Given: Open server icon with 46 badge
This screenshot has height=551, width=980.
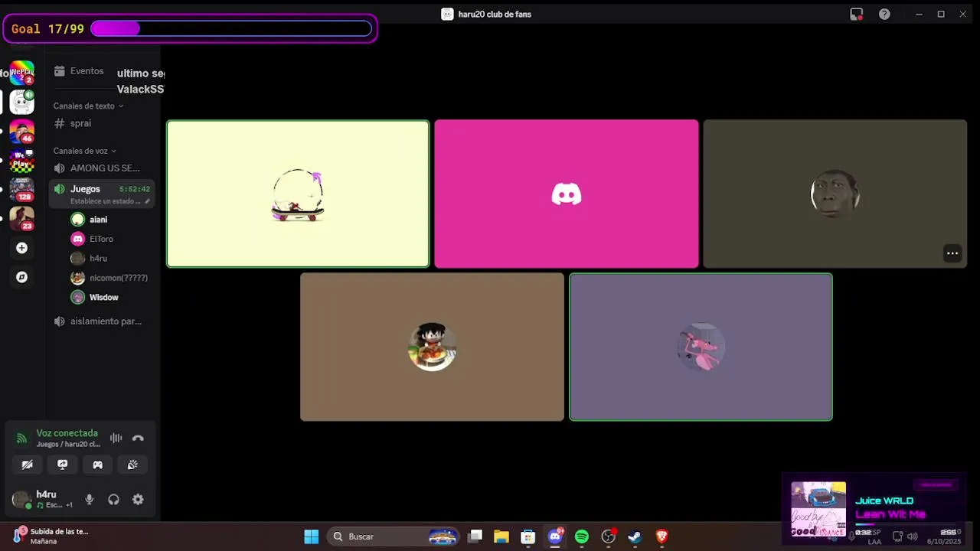Looking at the screenshot, I should pos(21,131).
